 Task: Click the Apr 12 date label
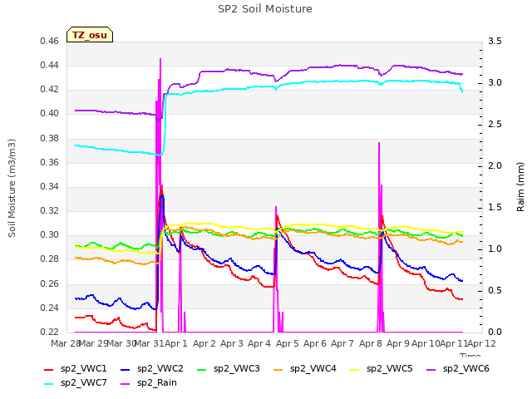click(x=481, y=343)
